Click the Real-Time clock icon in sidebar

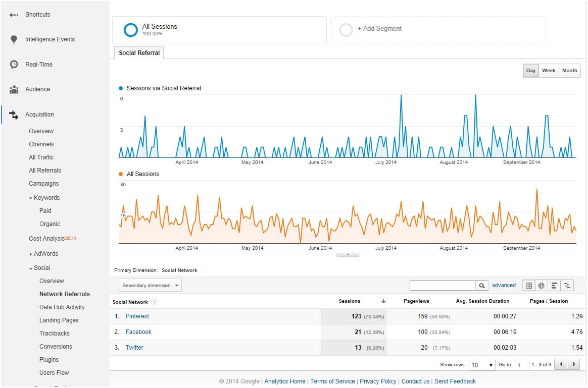point(14,65)
